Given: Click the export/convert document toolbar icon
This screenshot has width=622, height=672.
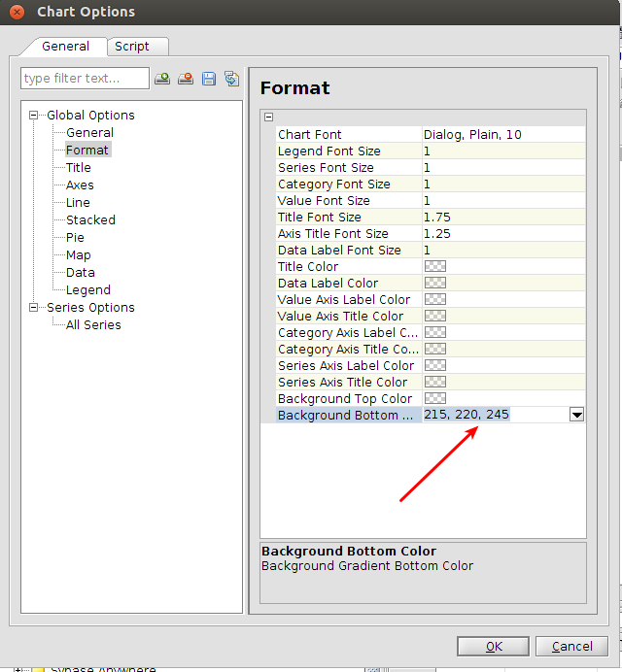Looking at the screenshot, I should pyautogui.click(x=231, y=79).
